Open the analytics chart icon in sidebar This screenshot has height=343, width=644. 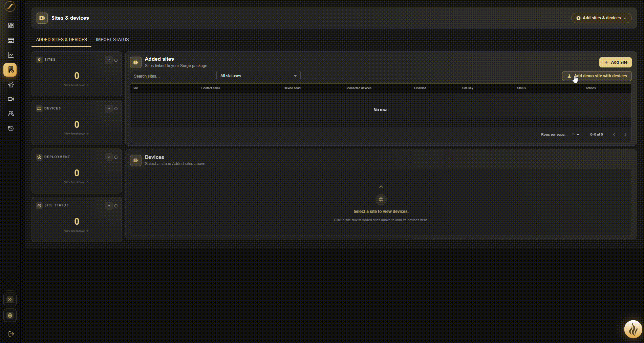(11, 55)
